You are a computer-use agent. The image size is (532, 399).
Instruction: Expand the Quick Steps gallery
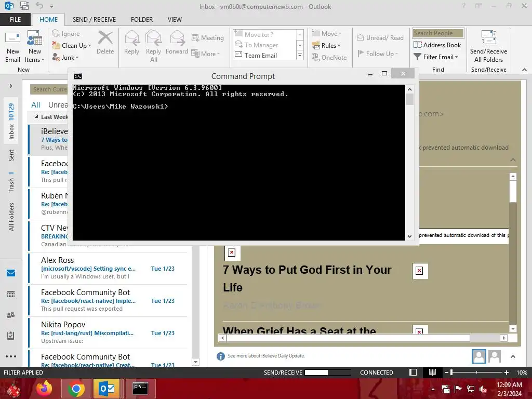(x=300, y=55)
